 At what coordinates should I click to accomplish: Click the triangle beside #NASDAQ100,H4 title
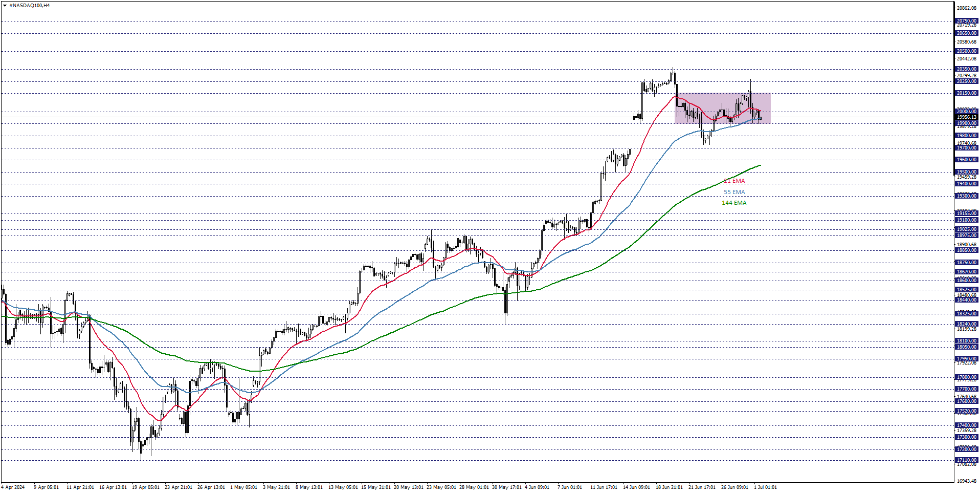pos(5,6)
